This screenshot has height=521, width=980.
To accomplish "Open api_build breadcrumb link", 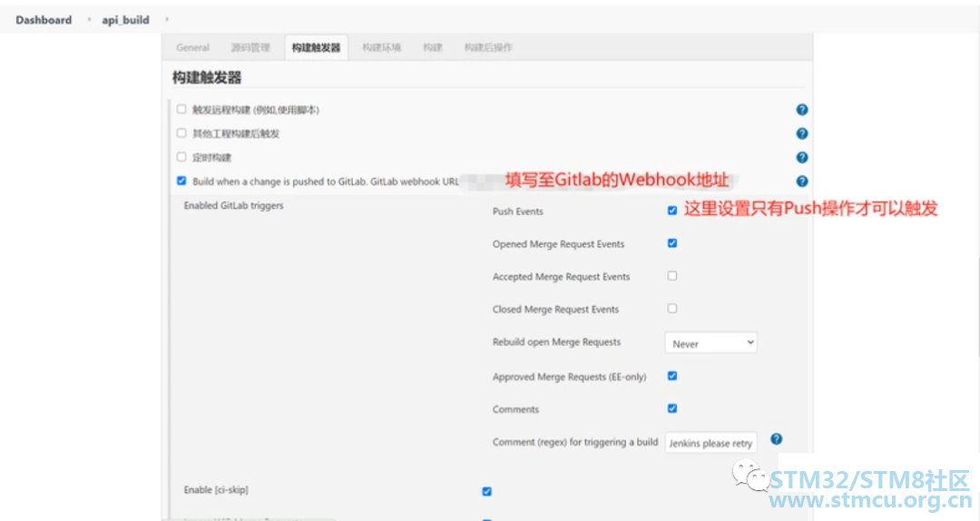I will click(125, 20).
